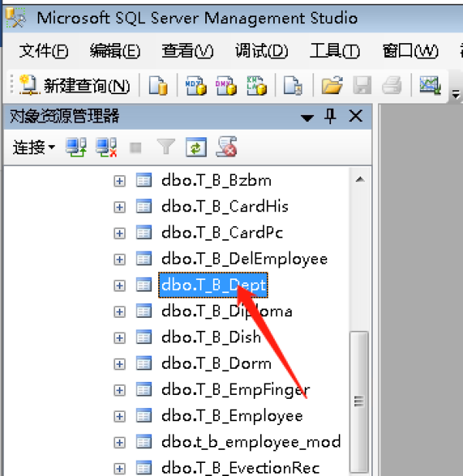
Task: Select the dbo.T_B_Dish table
Action: [211, 338]
